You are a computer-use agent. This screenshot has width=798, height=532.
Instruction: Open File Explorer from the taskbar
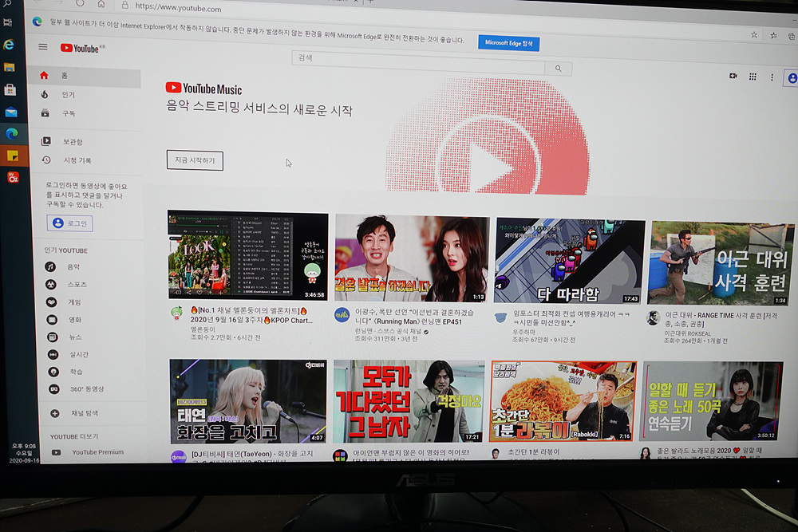[9, 67]
